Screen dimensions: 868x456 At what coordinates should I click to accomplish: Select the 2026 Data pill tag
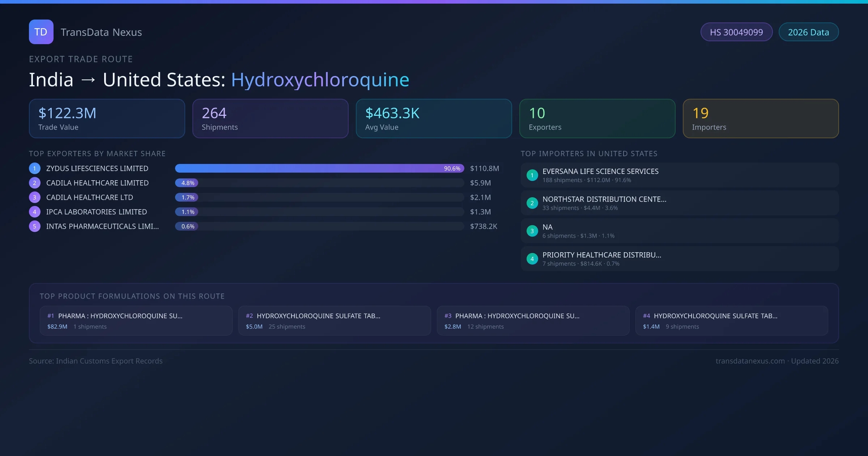pyautogui.click(x=808, y=32)
